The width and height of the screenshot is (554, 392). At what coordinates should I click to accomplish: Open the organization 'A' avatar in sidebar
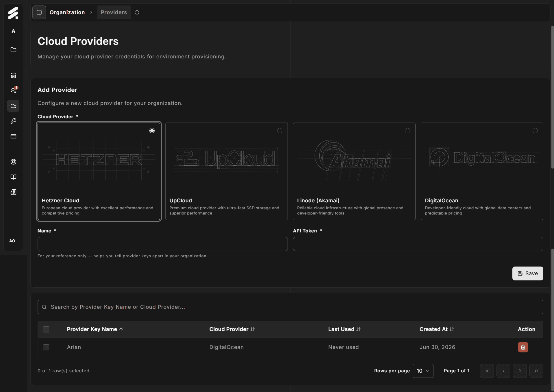(13, 31)
